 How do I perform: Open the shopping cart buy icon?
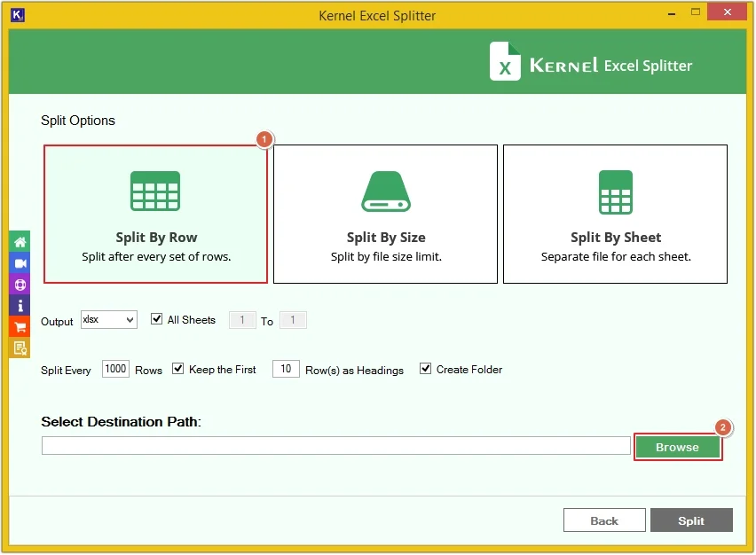click(20, 327)
